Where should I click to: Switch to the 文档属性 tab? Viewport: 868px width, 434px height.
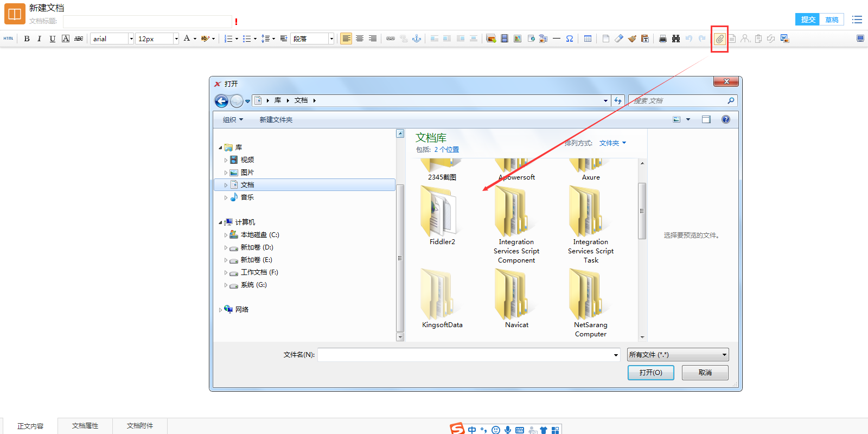tap(85, 426)
